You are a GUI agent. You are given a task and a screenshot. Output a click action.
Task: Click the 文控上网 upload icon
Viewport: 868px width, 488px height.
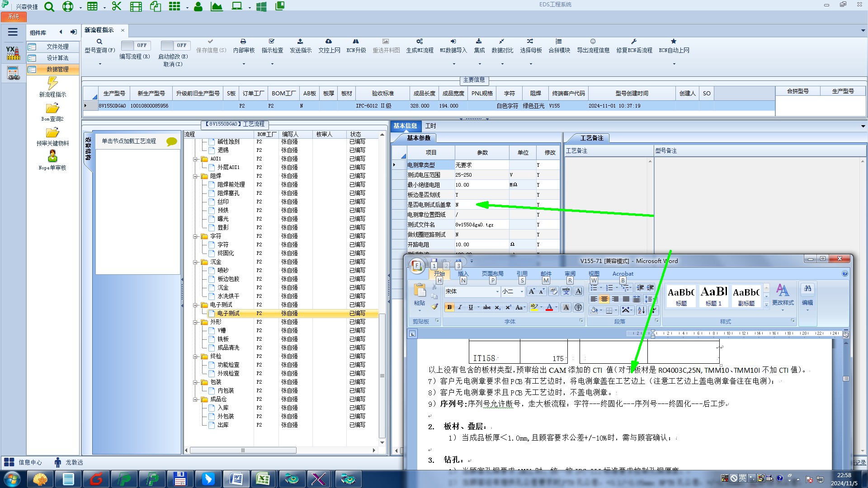tap(329, 41)
